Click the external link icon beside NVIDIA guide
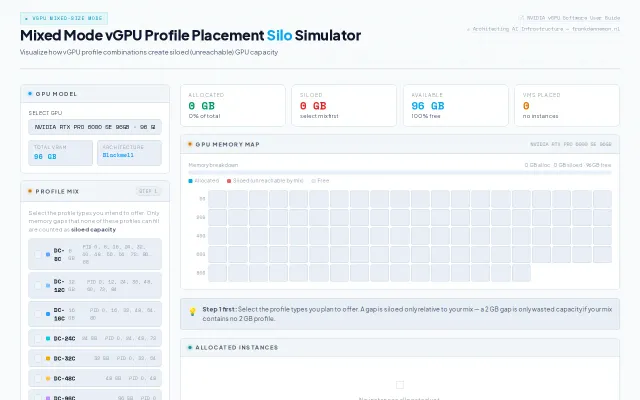The image size is (640, 400). click(521, 18)
